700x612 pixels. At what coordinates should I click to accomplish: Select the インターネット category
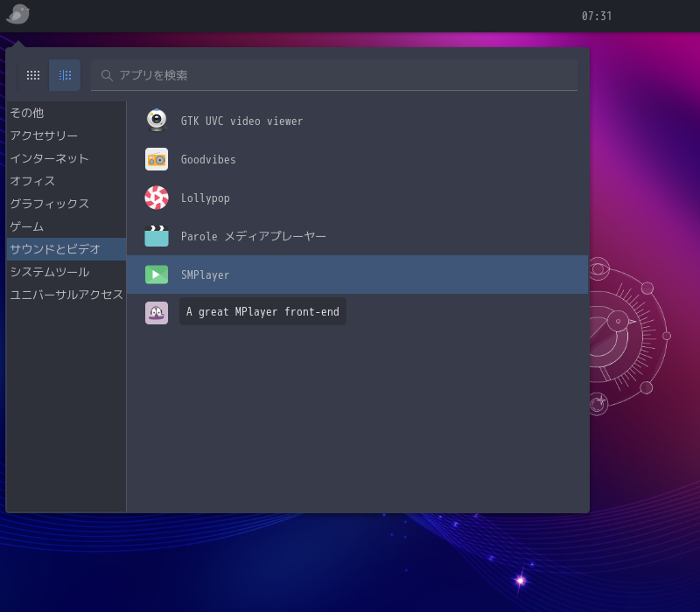(66, 158)
